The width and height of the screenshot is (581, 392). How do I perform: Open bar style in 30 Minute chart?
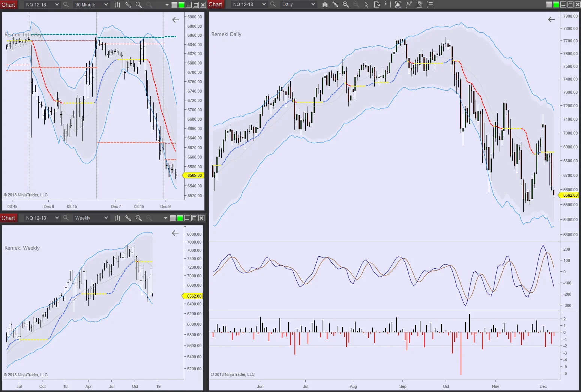pos(117,5)
